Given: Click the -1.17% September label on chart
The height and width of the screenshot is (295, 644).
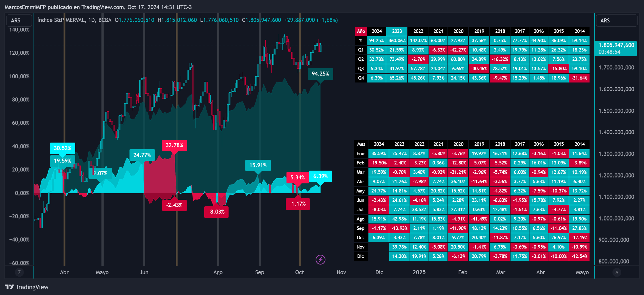Looking at the screenshot, I should point(298,204).
